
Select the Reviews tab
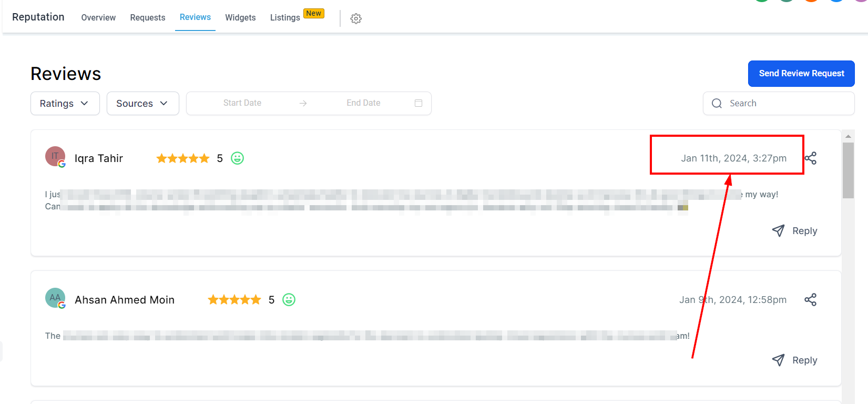coord(195,17)
